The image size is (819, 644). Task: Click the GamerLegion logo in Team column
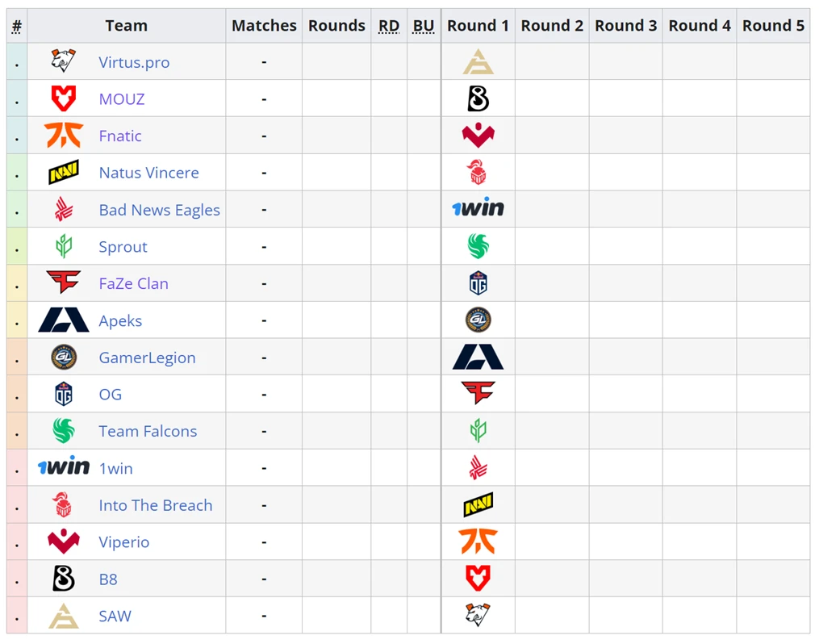click(63, 358)
